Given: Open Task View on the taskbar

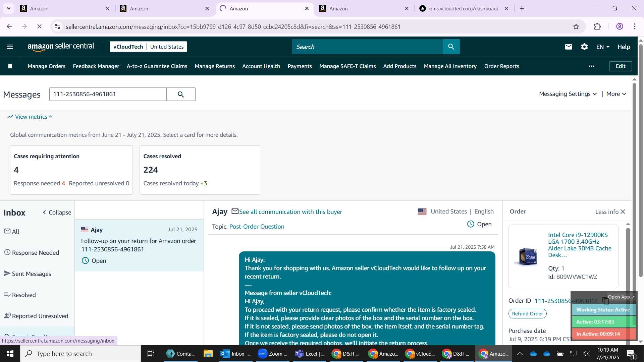Looking at the screenshot, I should [x=151, y=354].
